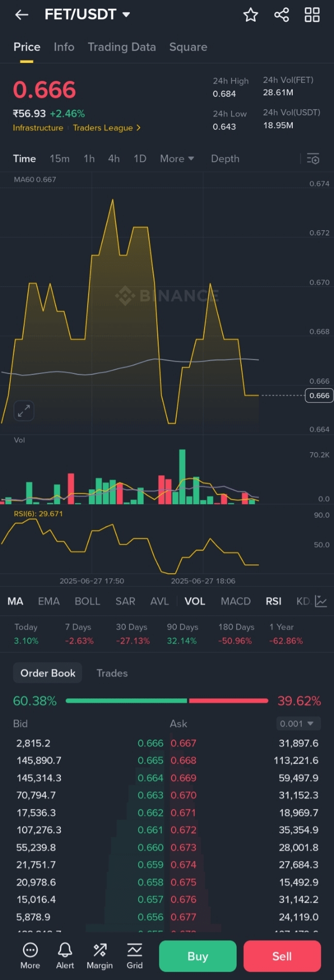Switch to the Info tab
The width and height of the screenshot is (334, 980).
click(64, 47)
